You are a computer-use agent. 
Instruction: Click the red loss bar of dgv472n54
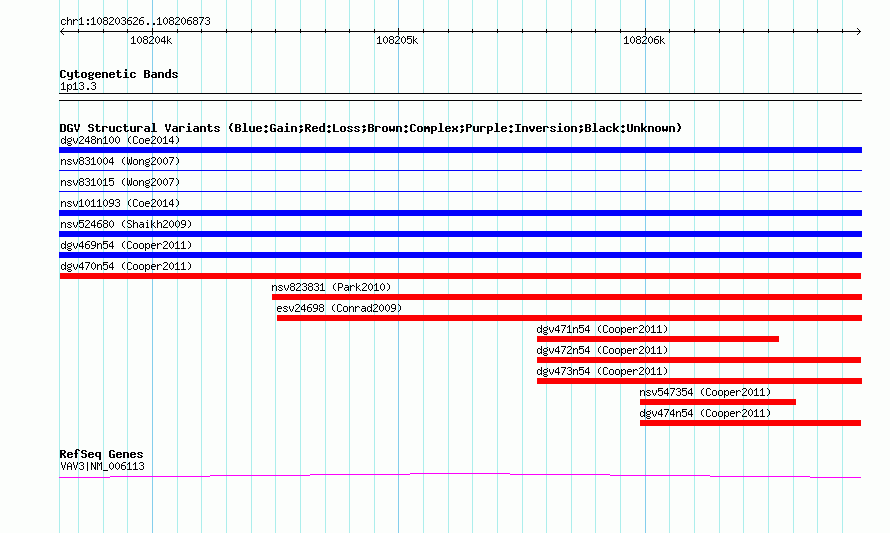(699, 360)
